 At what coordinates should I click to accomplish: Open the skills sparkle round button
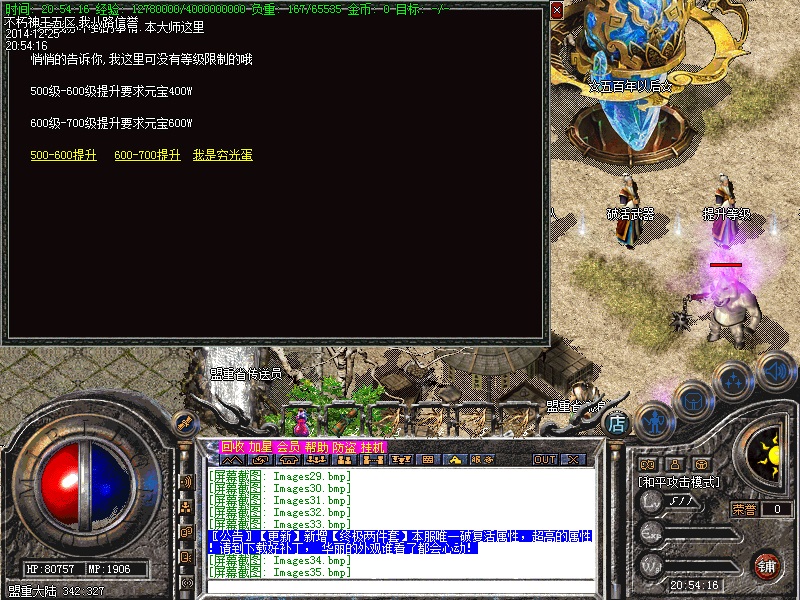(733, 380)
